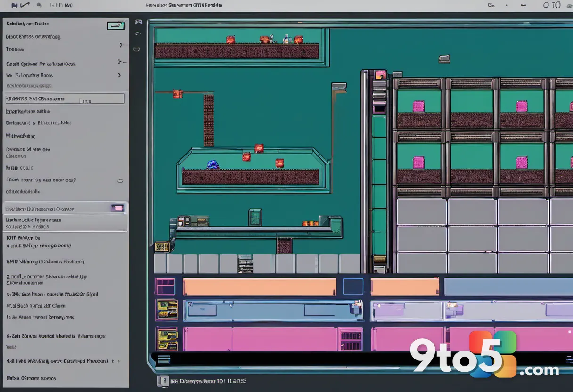Click the status bar icon at the bottom left
The width and height of the screenshot is (573, 392).
coord(163,381)
